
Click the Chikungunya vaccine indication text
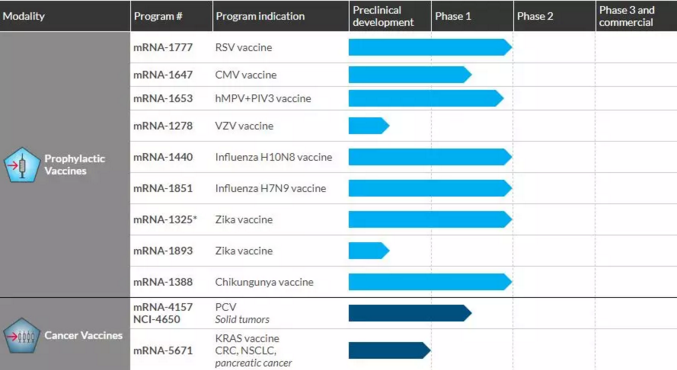(264, 282)
